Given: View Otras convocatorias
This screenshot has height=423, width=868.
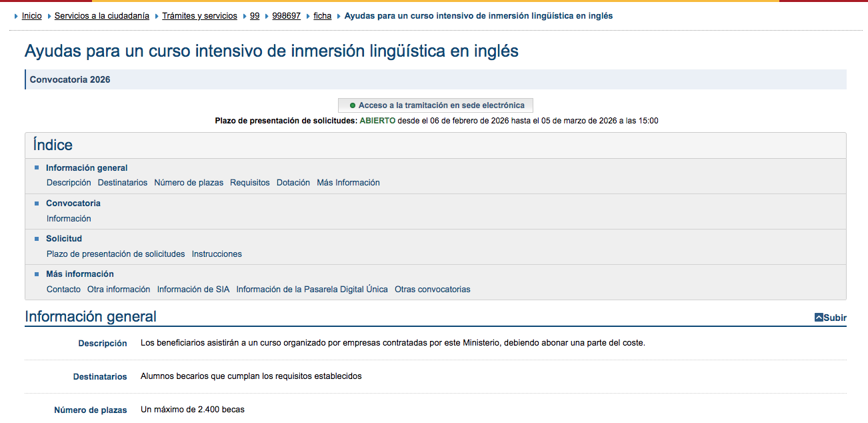Looking at the screenshot, I should tap(433, 289).
